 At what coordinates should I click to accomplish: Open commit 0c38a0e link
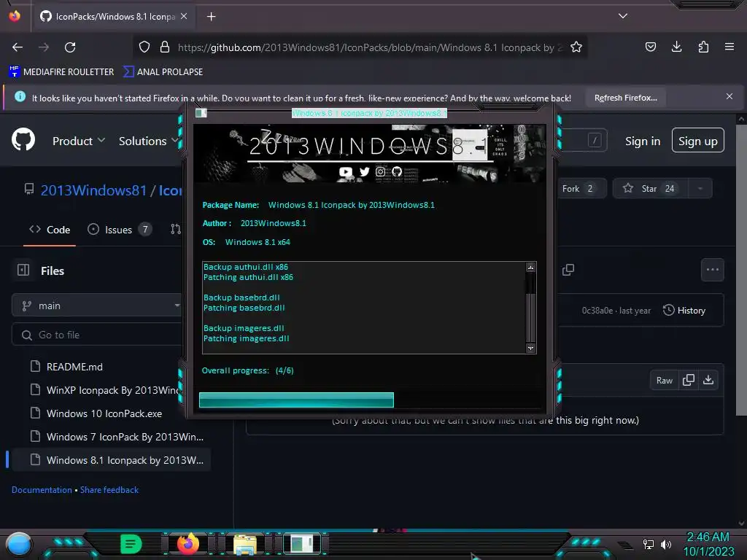click(597, 311)
